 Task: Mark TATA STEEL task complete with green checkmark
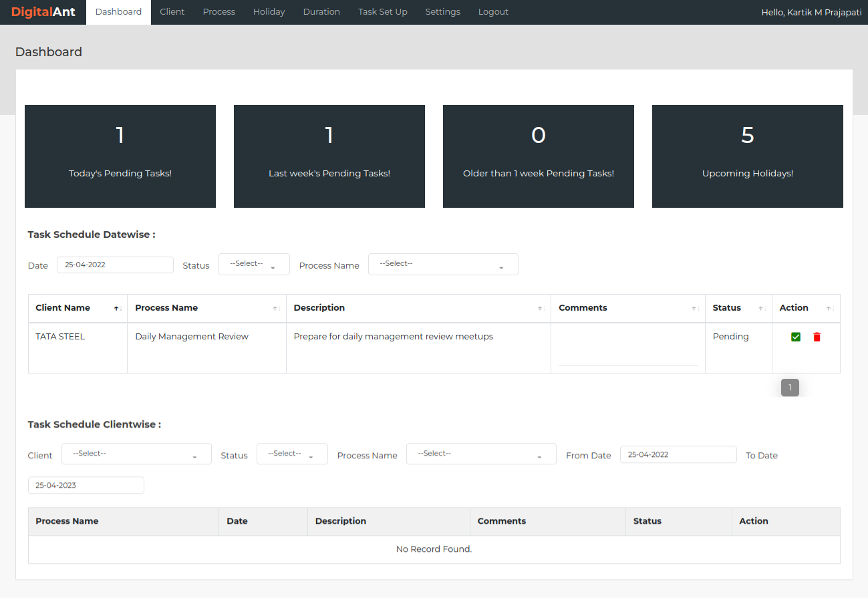[x=795, y=337]
